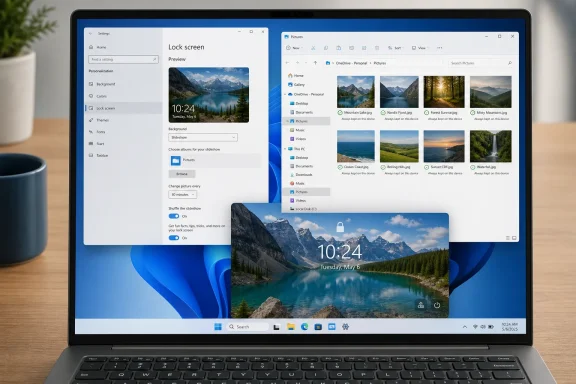Click the Find a setting search field
The height and width of the screenshot is (384, 576).
click(123, 59)
